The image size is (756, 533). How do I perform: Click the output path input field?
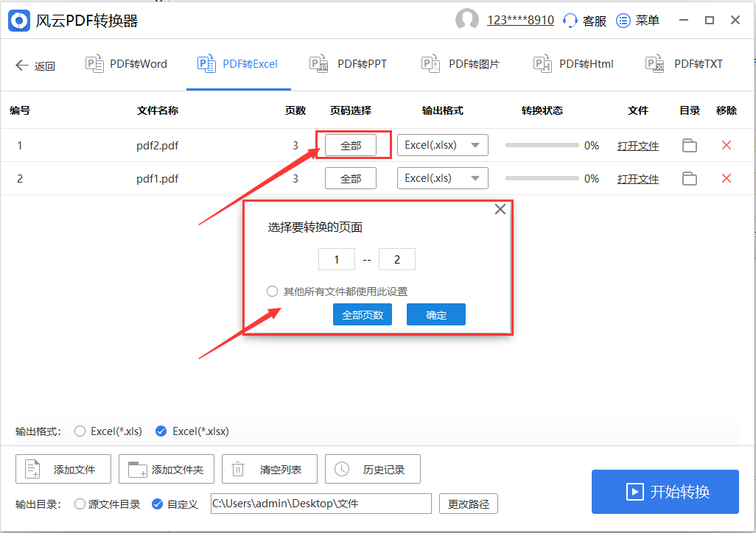tap(321, 504)
